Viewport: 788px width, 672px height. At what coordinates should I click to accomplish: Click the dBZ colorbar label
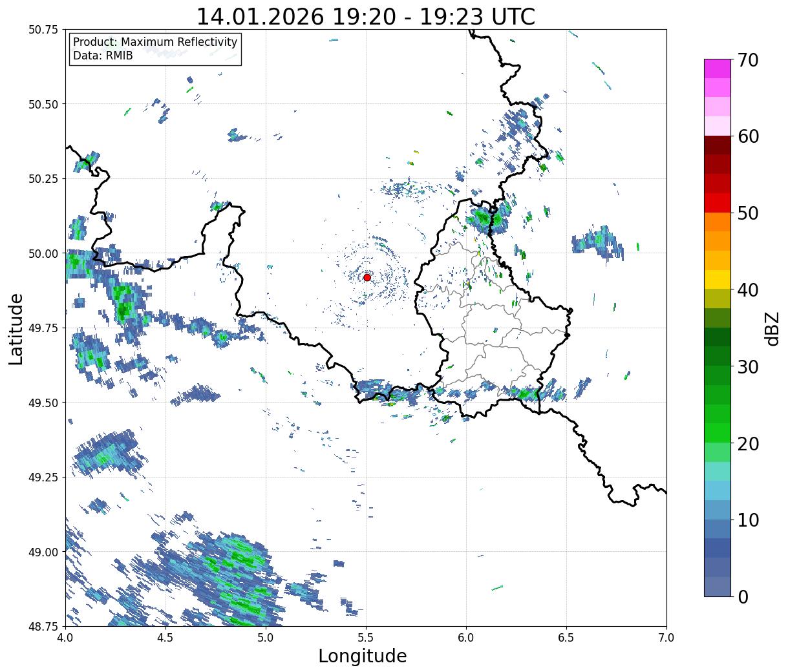(772, 328)
